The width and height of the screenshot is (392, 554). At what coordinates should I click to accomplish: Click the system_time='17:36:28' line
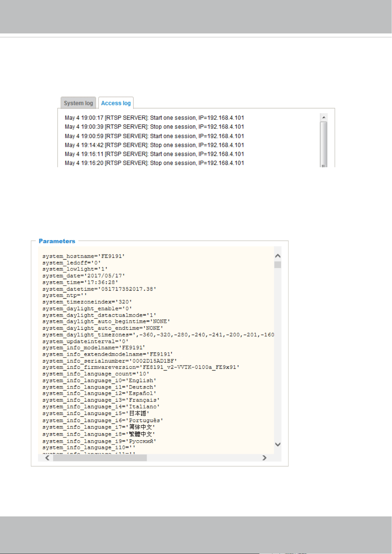[80, 282]
